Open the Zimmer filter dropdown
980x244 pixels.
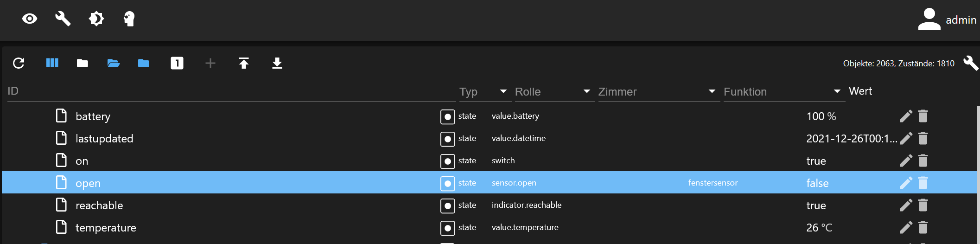coord(712,91)
